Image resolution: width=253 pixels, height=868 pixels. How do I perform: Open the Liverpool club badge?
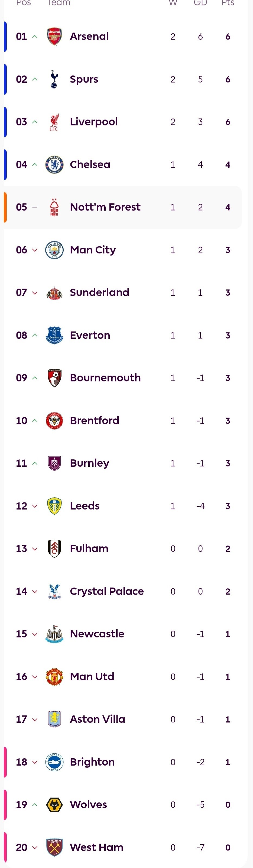pos(54,122)
